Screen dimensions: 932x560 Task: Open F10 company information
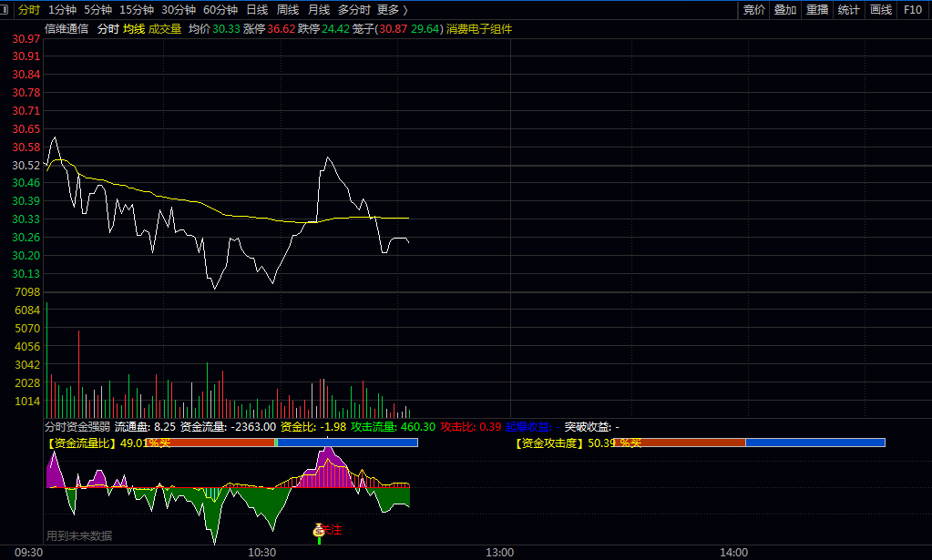[x=912, y=10]
